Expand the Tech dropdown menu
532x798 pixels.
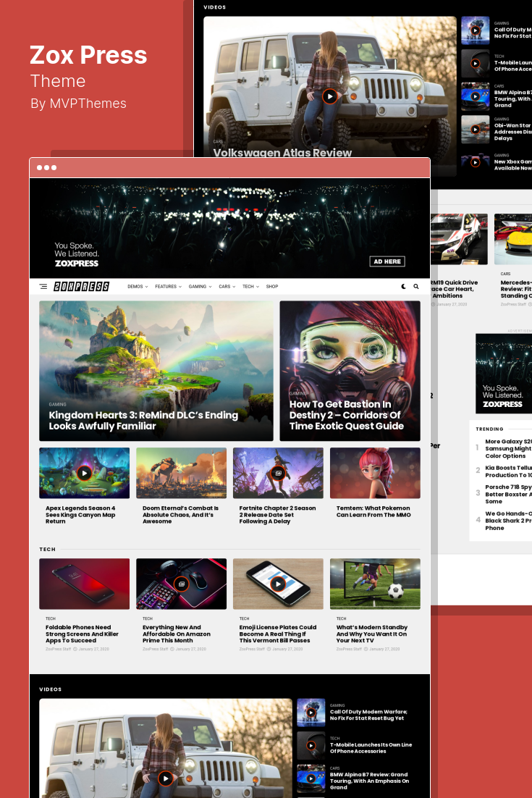click(250, 287)
